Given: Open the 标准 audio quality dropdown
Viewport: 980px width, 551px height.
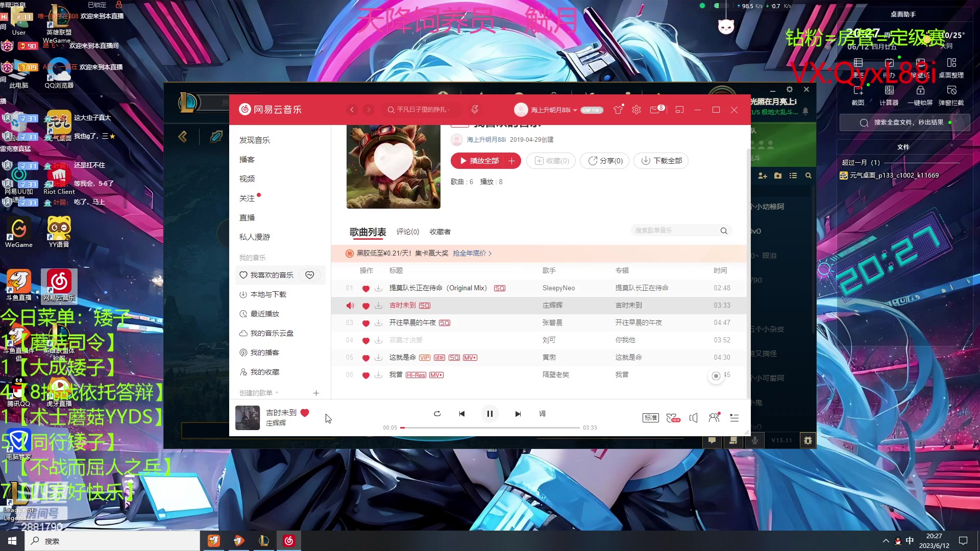Looking at the screenshot, I should tap(650, 417).
